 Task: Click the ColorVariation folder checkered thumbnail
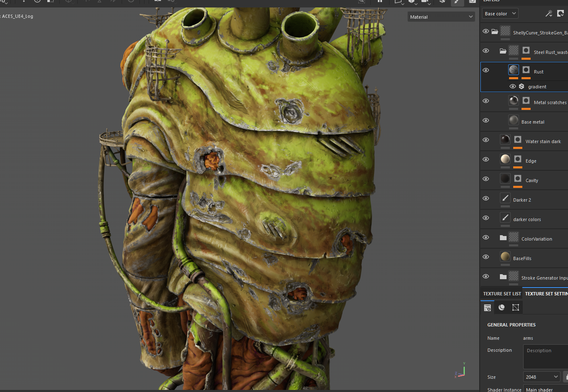pos(514,237)
